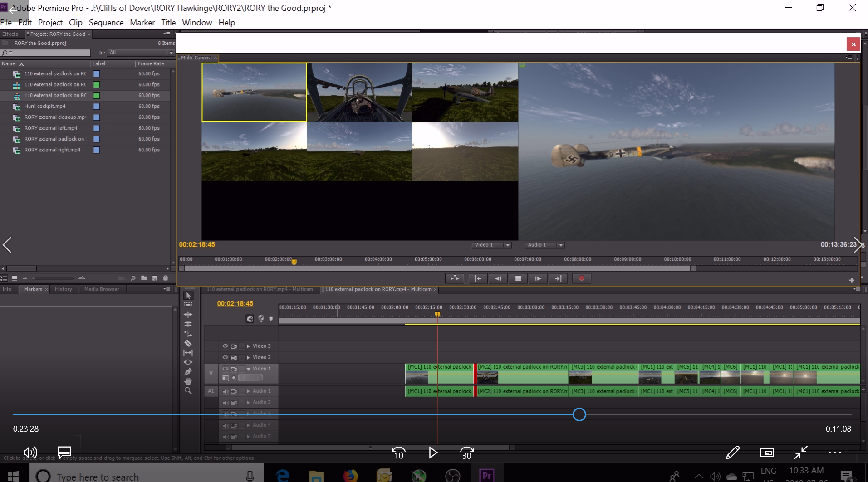The height and width of the screenshot is (482, 868).
Task: Select the Pen tool
Action: coord(188,371)
